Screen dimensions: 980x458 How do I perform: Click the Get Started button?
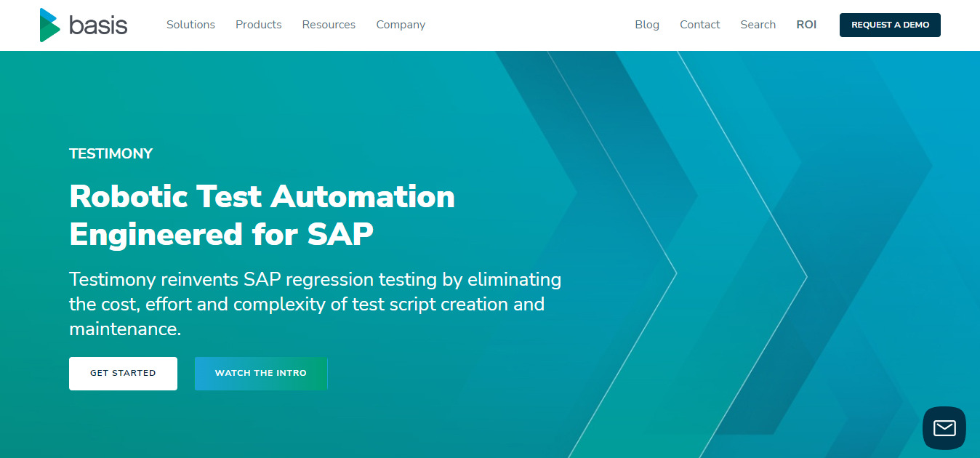123,374
